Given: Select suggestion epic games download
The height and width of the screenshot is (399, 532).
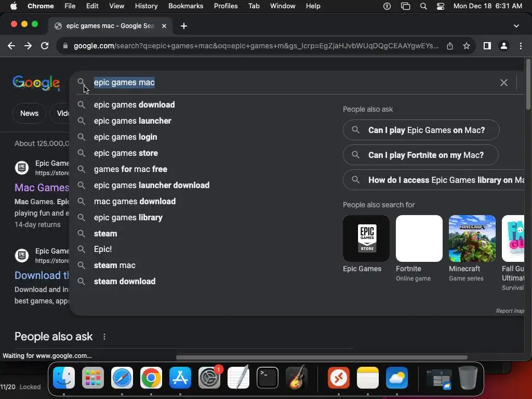Looking at the screenshot, I should coord(135,104).
